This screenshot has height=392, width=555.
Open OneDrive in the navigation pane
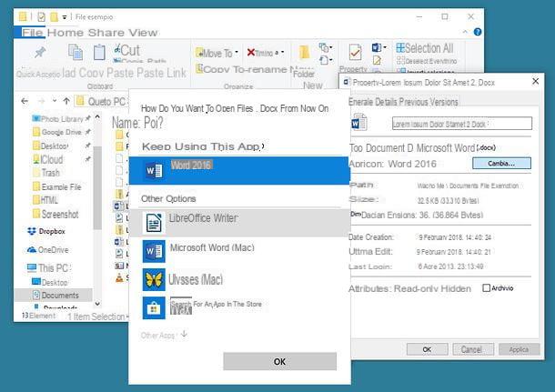click(x=48, y=250)
